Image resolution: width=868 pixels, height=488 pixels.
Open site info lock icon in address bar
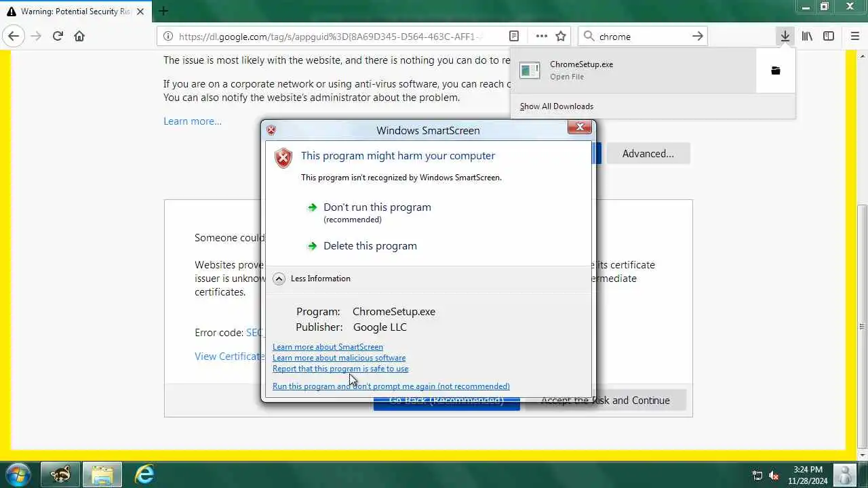click(x=167, y=37)
